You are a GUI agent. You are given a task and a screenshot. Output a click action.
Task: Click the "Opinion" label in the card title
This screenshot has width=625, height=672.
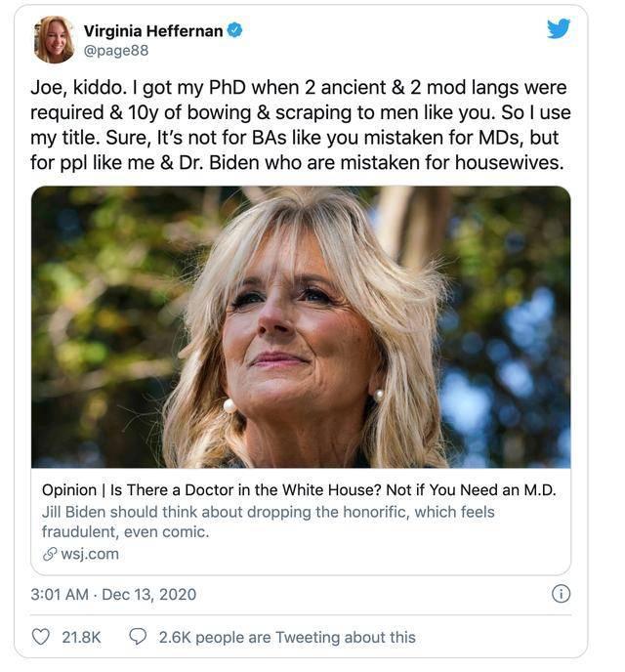(x=70, y=490)
